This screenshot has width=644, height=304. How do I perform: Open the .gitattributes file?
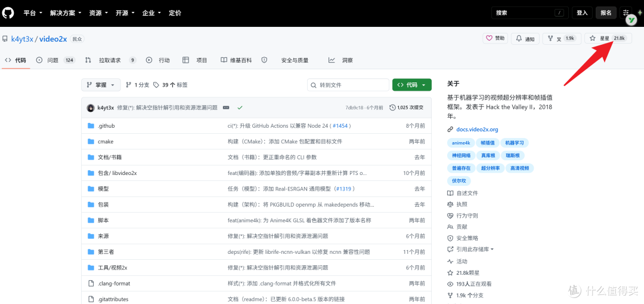(113, 299)
